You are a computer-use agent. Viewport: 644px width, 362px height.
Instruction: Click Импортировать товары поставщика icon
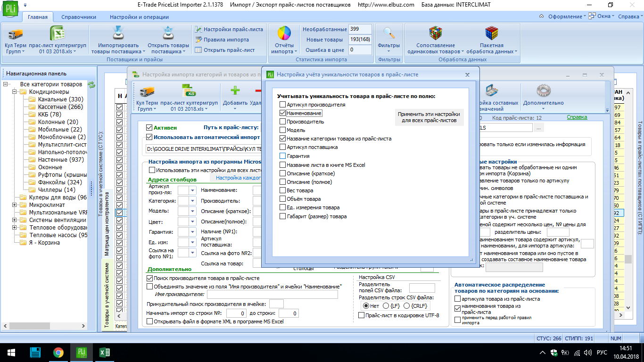point(117,33)
